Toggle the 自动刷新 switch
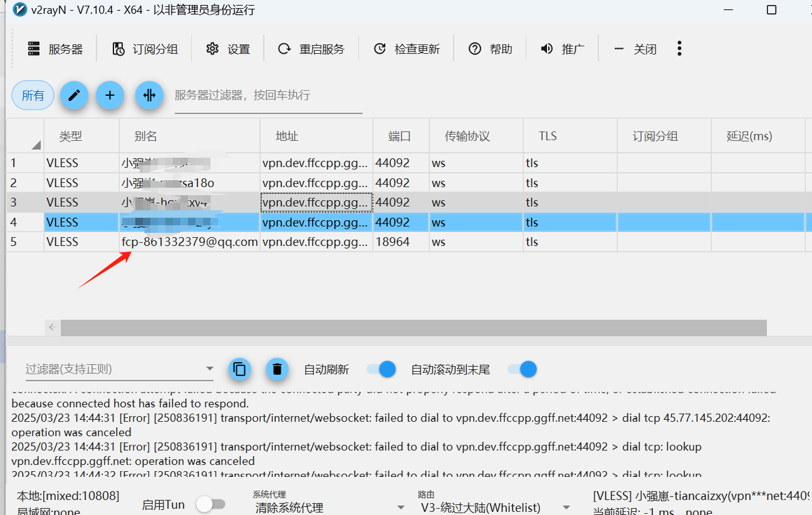The image size is (812, 515). pos(381,369)
